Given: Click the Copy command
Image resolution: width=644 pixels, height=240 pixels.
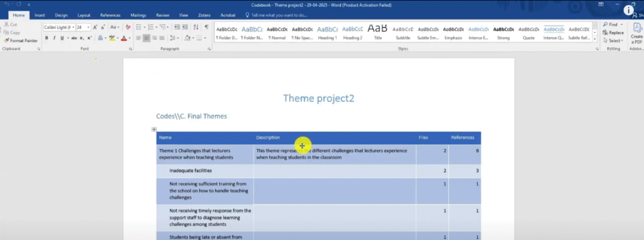Looking at the screenshot, I should tap(12, 33).
